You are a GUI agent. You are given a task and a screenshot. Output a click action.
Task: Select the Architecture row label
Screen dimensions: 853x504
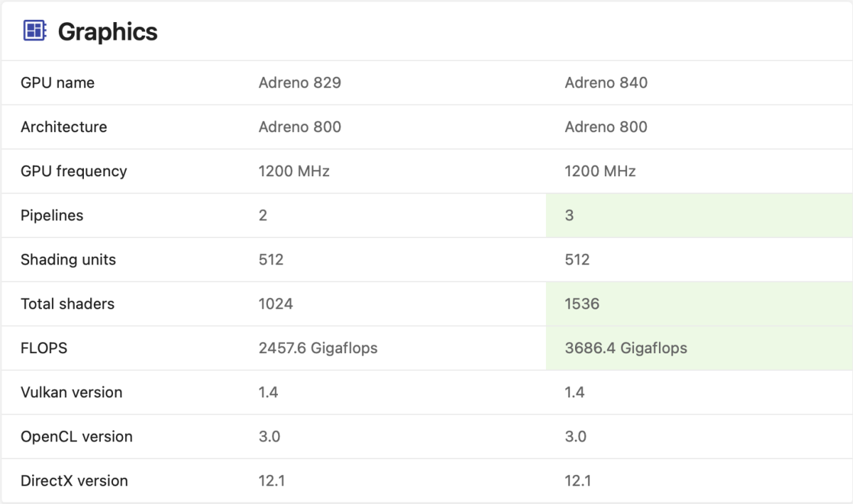tap(64, 127)
